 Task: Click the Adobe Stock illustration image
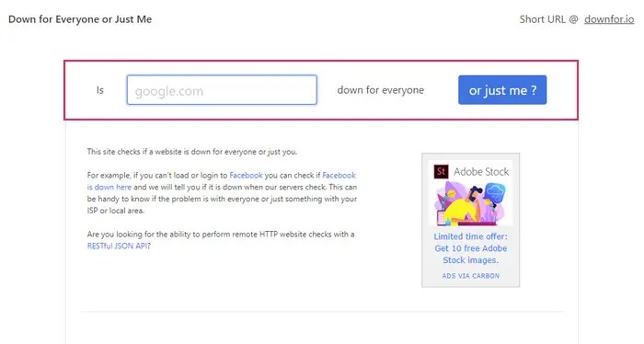point(470,203)
